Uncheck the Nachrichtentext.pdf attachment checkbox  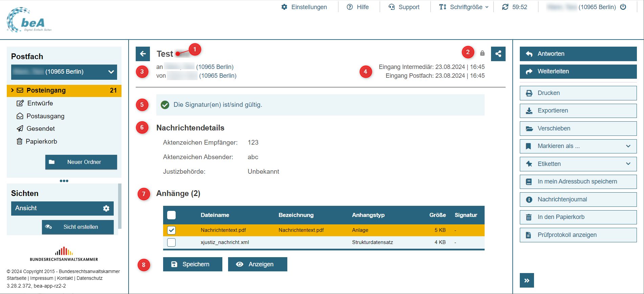[172, 230]
